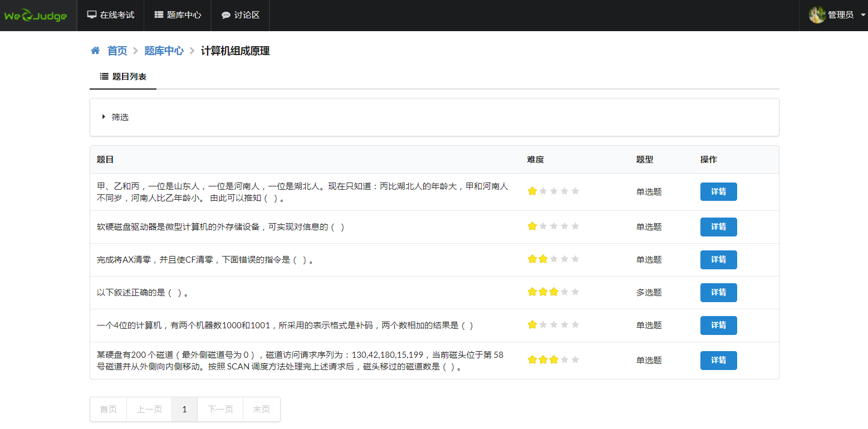The image size is (868, 429).
Task: Go to the 讨论区 discussion area
Action: [241, 16]
